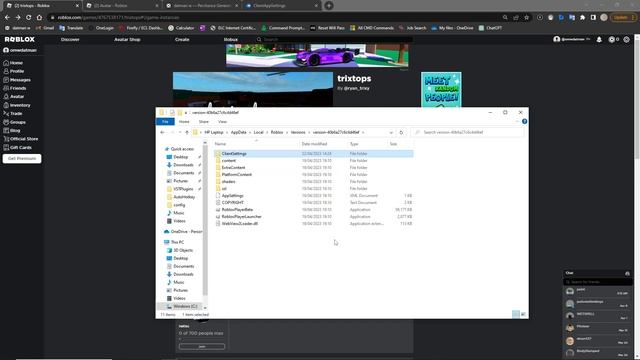Open Discover in Roblox top navigation
The image size is (640, 360).
tap(70, 40)
